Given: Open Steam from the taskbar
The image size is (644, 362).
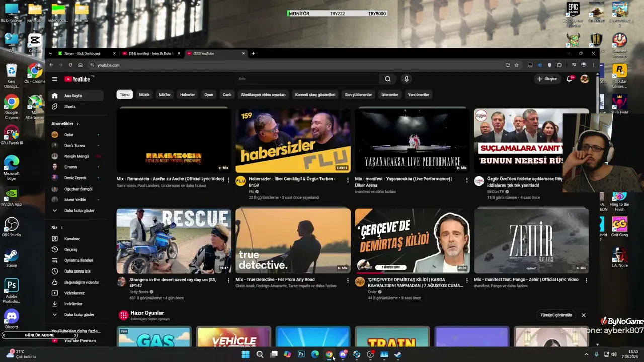Looking at the screenshot, I should (x=398, y=354).
